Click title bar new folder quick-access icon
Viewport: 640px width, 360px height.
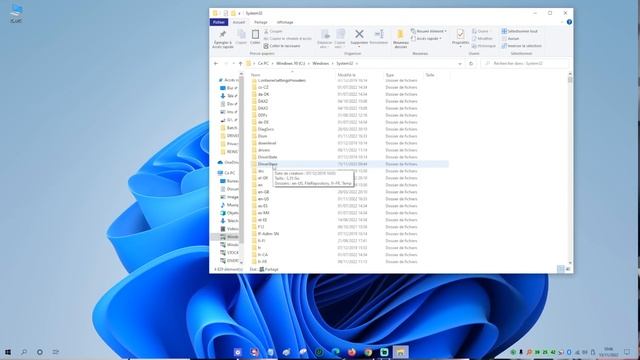[233, 13]
